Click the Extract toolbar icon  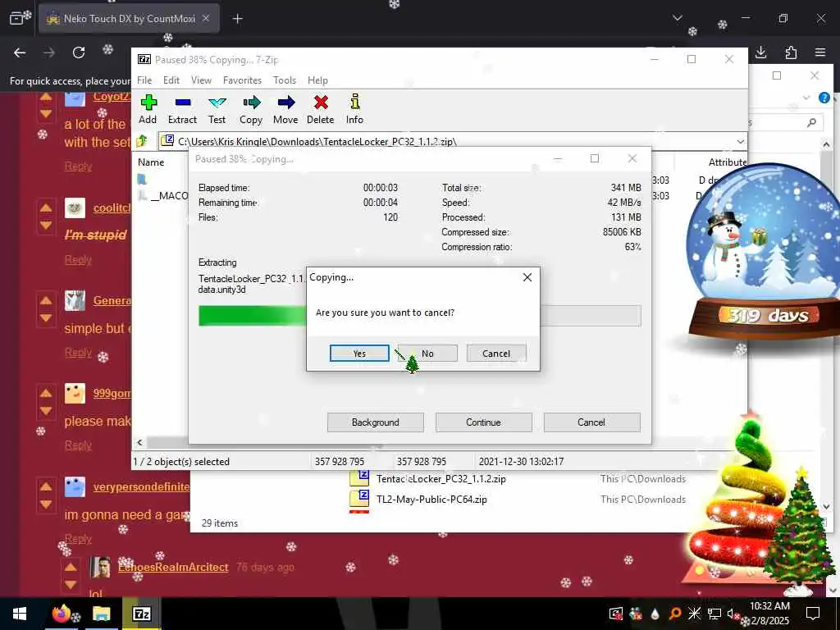click(182, 109)
